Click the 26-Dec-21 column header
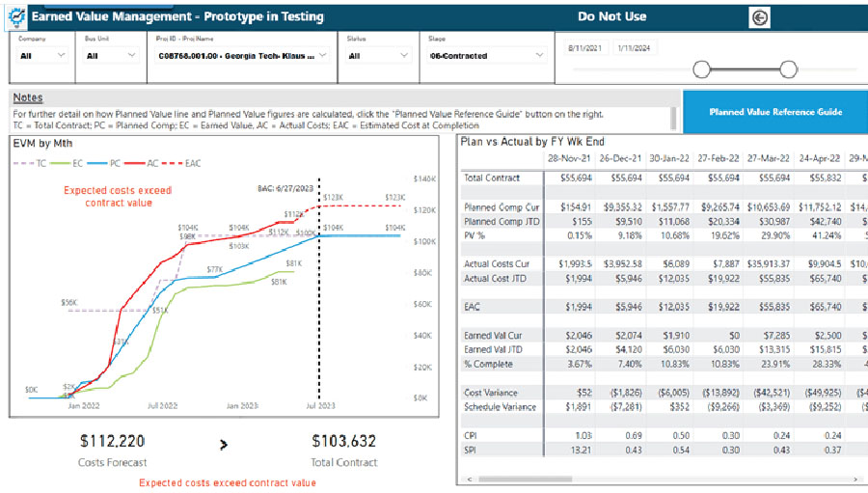Image resolution: width=868 pixels, height=493 pixels. click(x=620, y=158)
